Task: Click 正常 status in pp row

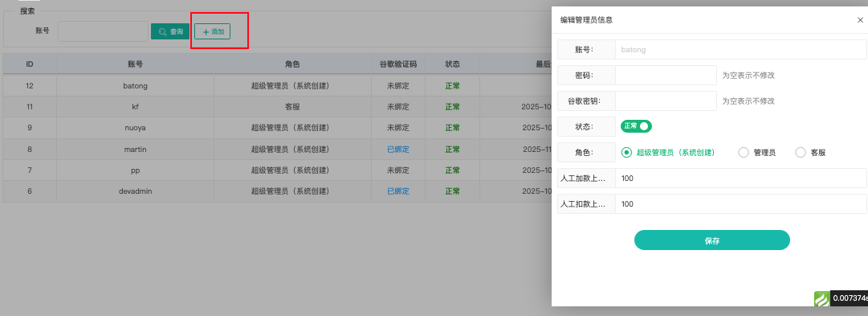Action: 452,170
